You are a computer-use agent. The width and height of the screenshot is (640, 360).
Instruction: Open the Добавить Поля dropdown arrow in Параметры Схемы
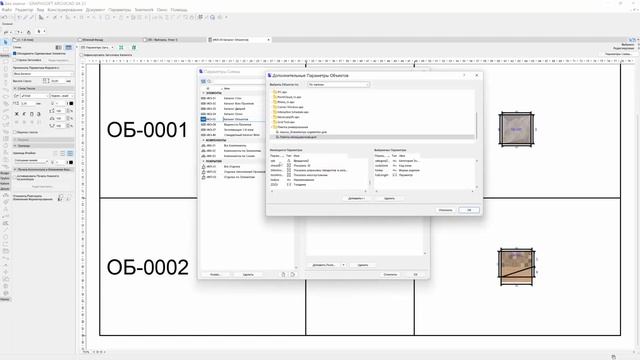coord(343,265)
